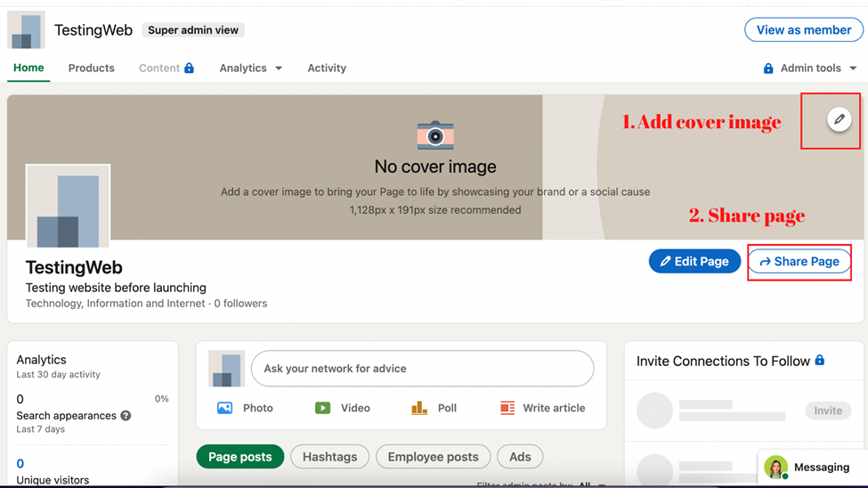Click the Edit Page button
This screenshot has width=868, height=488.
click(x=694, y=262)
